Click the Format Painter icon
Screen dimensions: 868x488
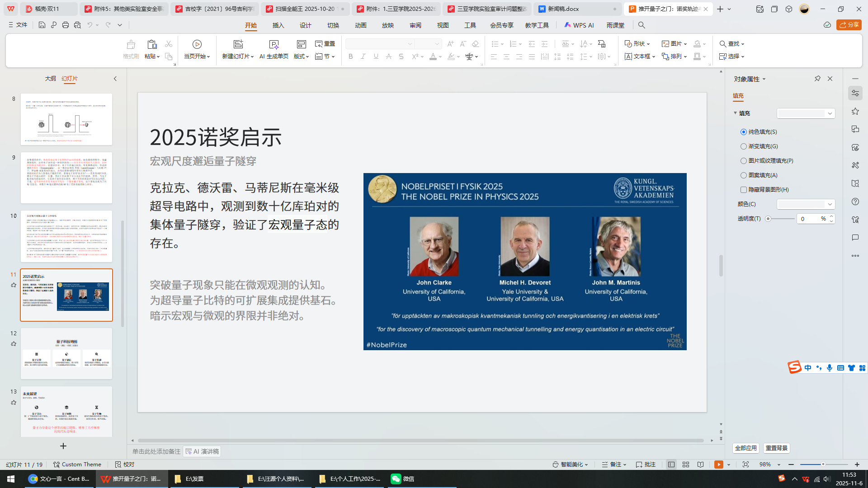pos(131,44)
